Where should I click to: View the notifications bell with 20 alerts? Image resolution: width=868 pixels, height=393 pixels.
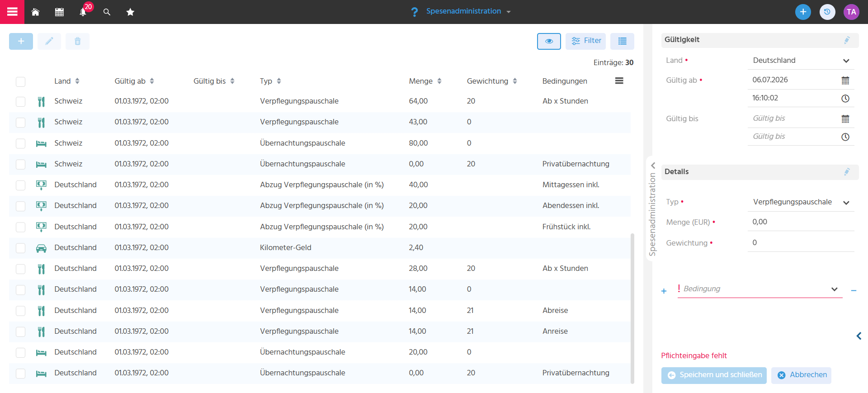coord(83,12)
